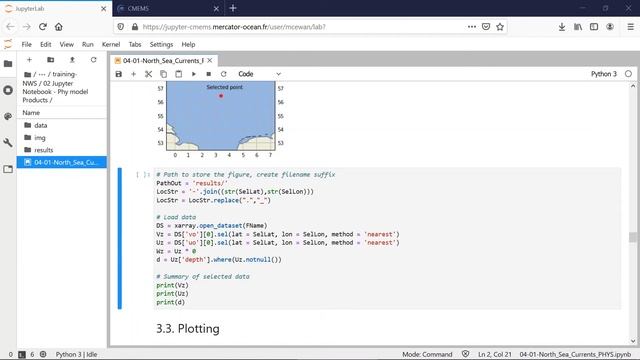The width and height of the screenshot is (640, 360).
Task: Select the 04-01-North_Sea_Currents notebook tab
Action: 163,60
